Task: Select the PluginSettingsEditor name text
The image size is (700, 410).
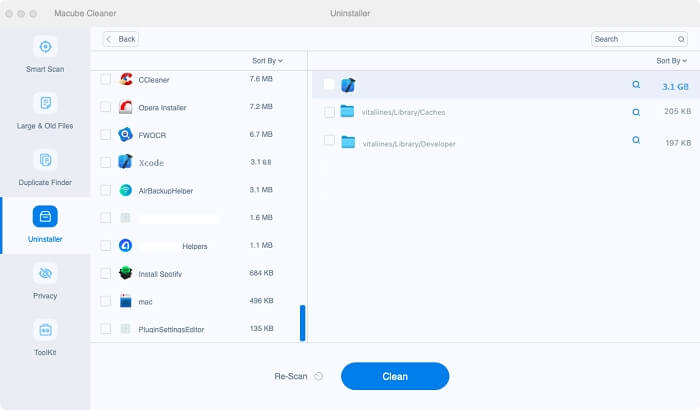Action: [171, 329]
